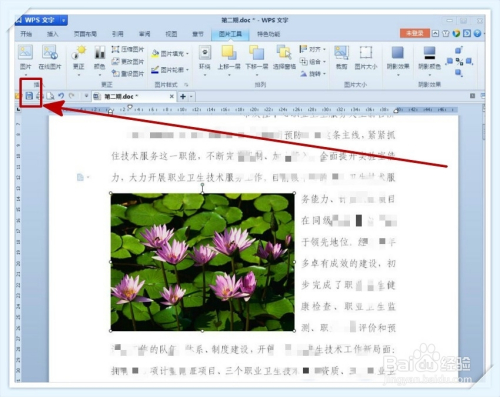Nudge shadow up icon

point(459,50)
